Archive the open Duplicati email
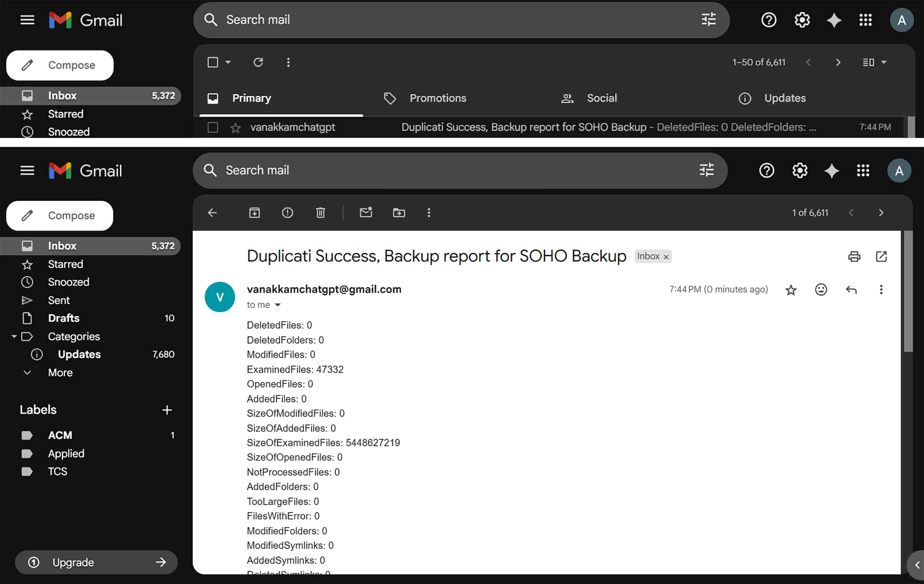The image size is (924, 584). (x=254, y=212)
